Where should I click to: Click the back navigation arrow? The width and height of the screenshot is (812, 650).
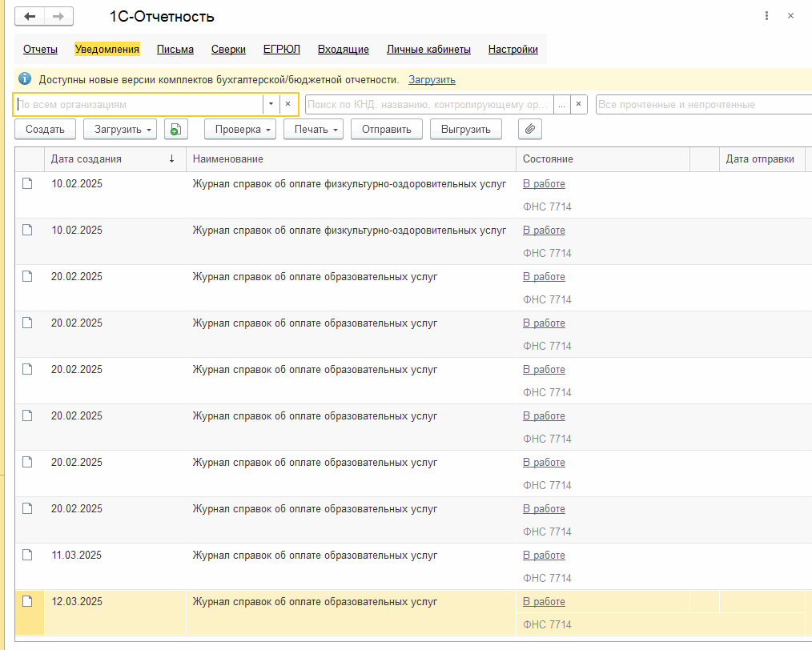coord(30,17)
